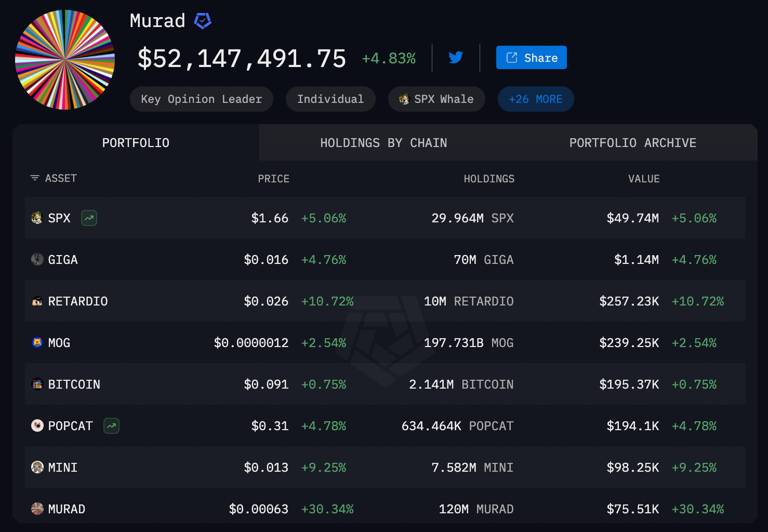This screenshot has width=768, height=532.
Task: Switch to the HOLDINGS BY CHAIN tab
Action: pos(383,142)
